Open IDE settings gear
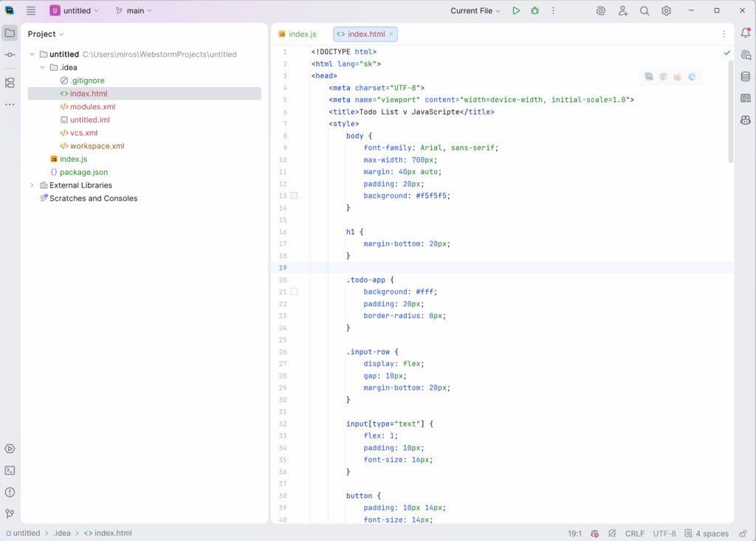The height and width of the screenshot is (541, 756). 666,10
